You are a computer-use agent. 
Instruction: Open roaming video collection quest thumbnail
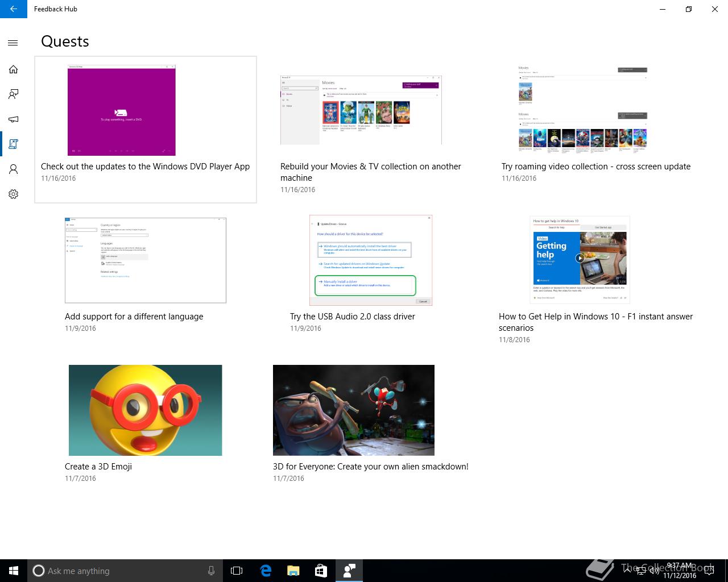583,110
